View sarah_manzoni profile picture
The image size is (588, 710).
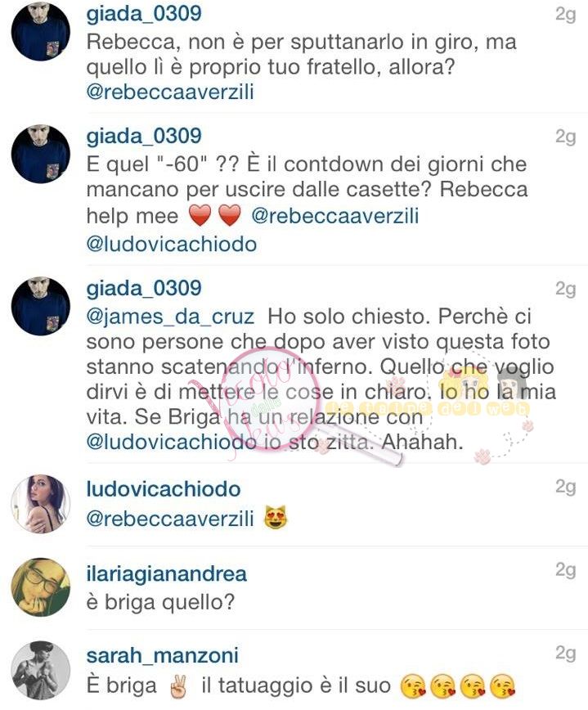(x=41, y=671)
